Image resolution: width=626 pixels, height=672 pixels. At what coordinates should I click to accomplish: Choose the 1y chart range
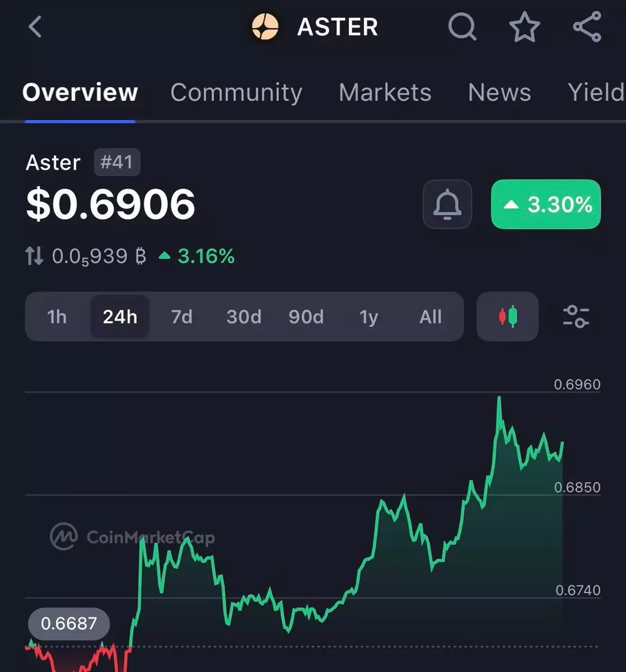(x=368, y=317)
